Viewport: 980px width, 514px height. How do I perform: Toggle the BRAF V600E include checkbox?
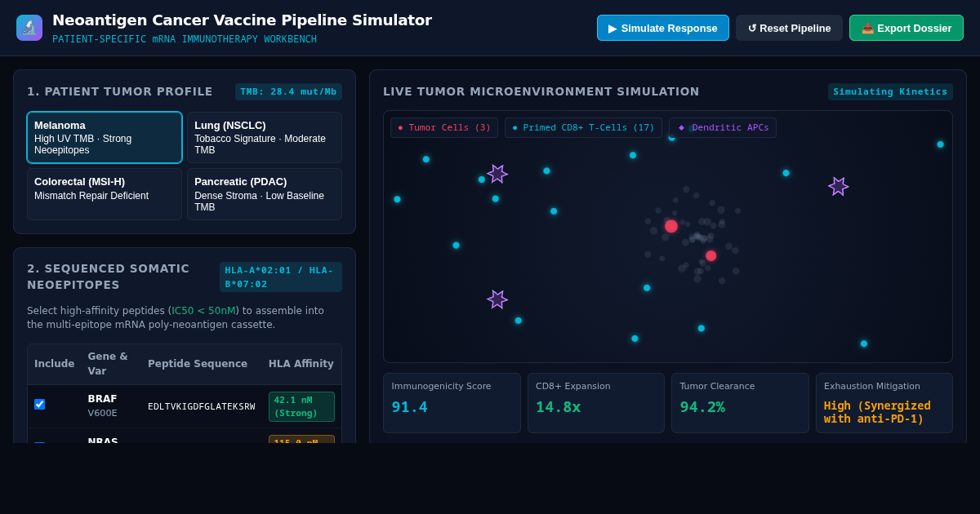(x=39, y=404)
